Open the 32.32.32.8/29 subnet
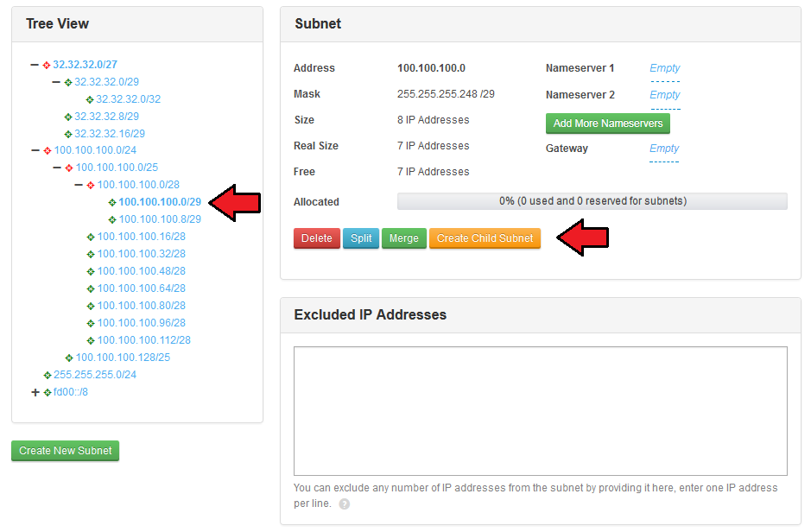811x532 pixels. click(106, 117)
